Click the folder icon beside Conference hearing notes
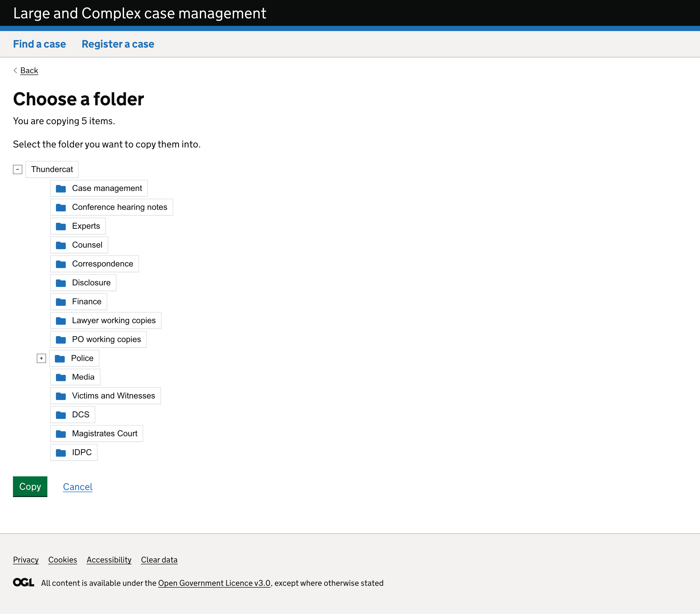Image resolution: width=700 pixels, height=614 pixels. [61, 208]
